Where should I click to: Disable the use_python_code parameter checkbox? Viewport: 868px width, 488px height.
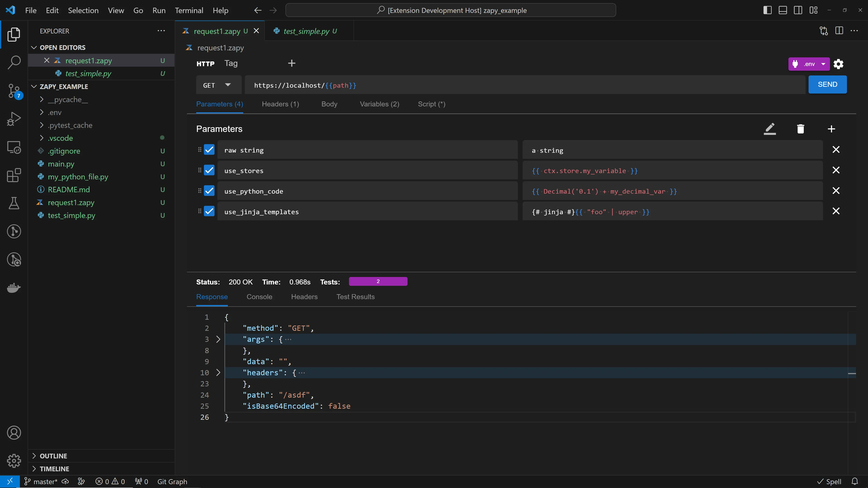(x=209, y=191)
